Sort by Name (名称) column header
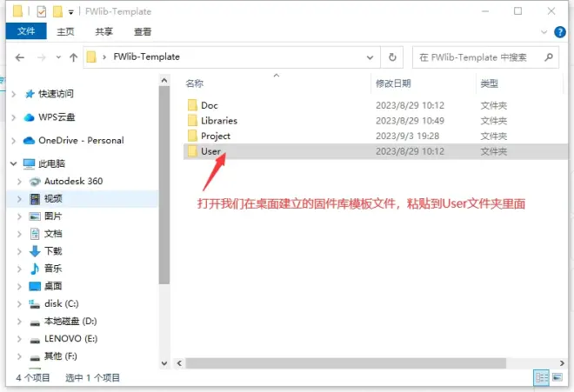The width and height of the screenshot is (574, 392). pyautogui.click(x=195, y=83)
